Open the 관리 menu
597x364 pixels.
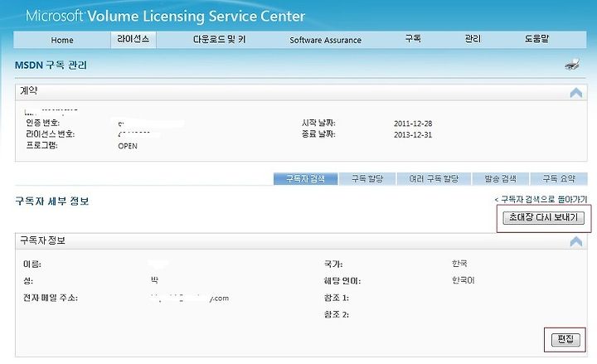[x=473, y=39]
